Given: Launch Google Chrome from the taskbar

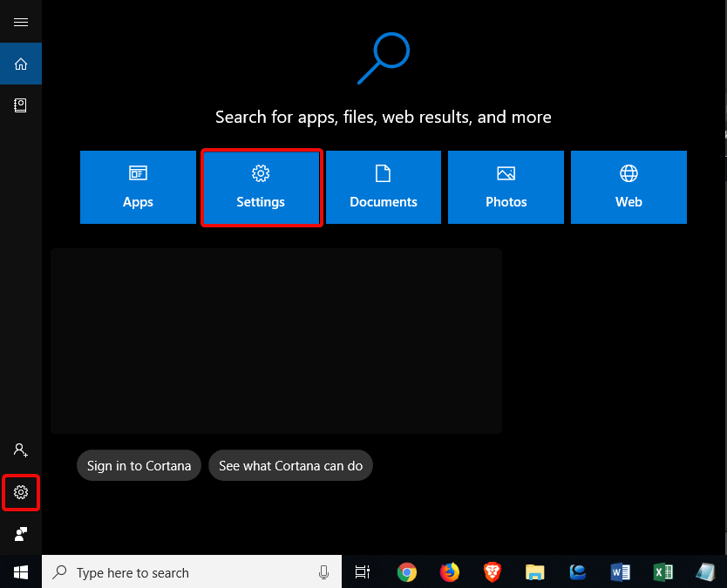Looking at the screenshot, I should coord(406,572).
